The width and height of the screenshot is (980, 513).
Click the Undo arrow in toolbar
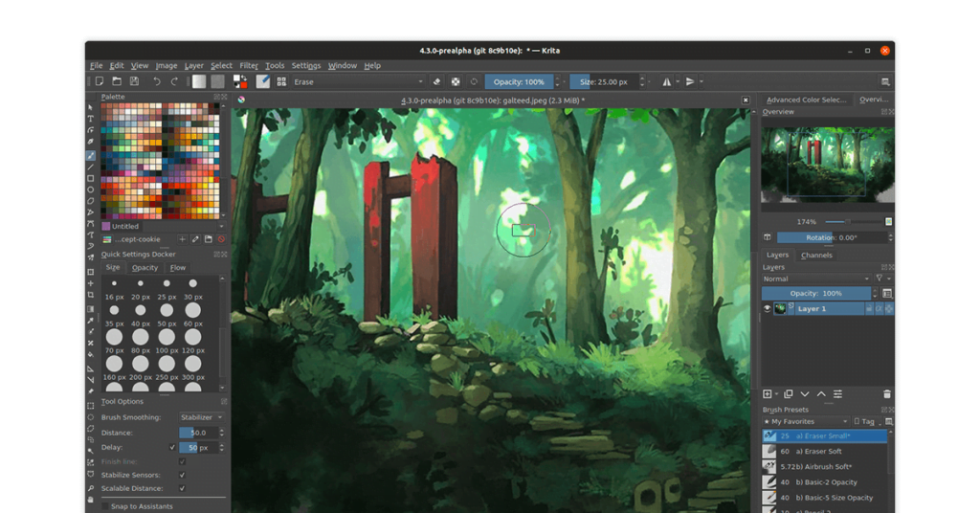coord(157,82)
